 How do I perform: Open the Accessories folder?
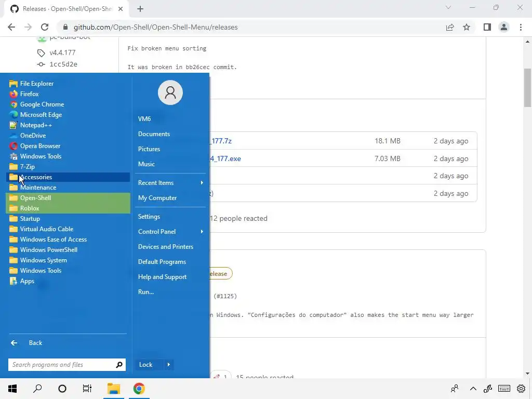click(68, 177)
